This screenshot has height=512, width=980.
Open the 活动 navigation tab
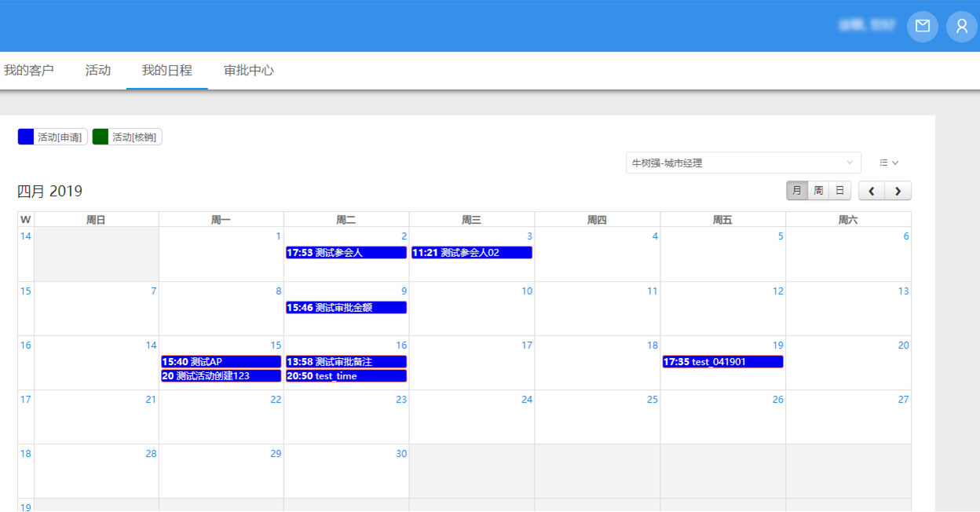(98, 70)
